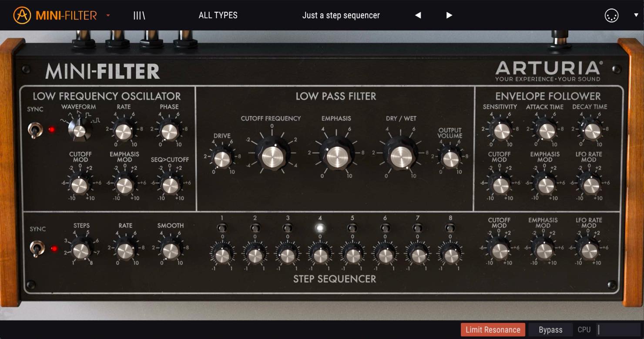Screen dimensions: 644x339
Task: Open the ALL TYPES preset filter
Action: pyautogui.click(x=218, y=15)
